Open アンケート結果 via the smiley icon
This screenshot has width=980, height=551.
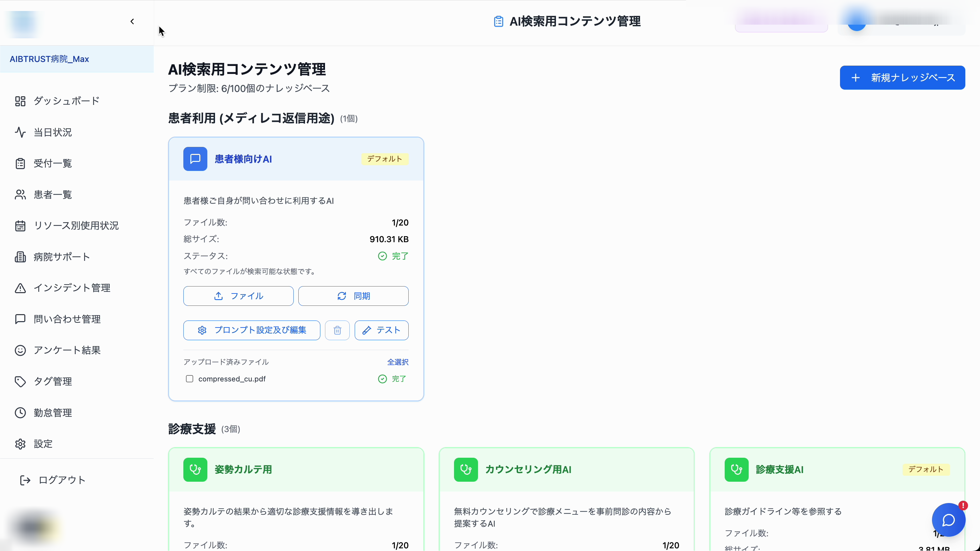[20, 350]
